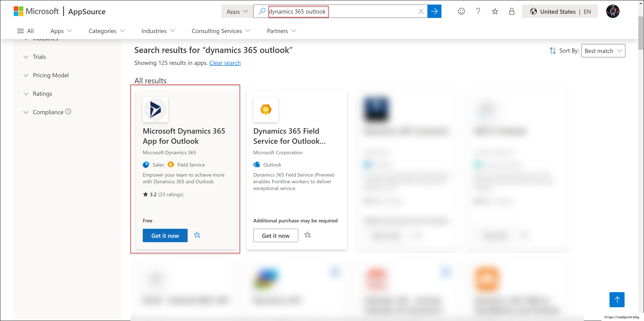Open your account profile avatar
Screen dimensions: 644x321
(613, 11)
